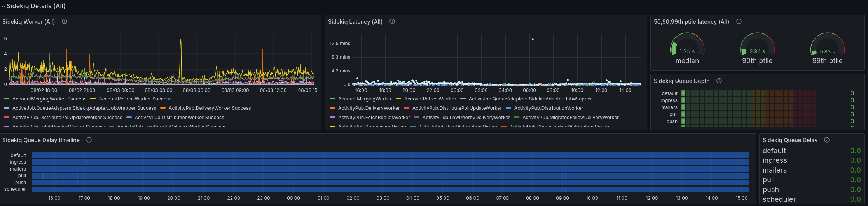Toggle the AccountRefreshWorker Success series in legend
The image size is (868, 206).
(134, 99)
